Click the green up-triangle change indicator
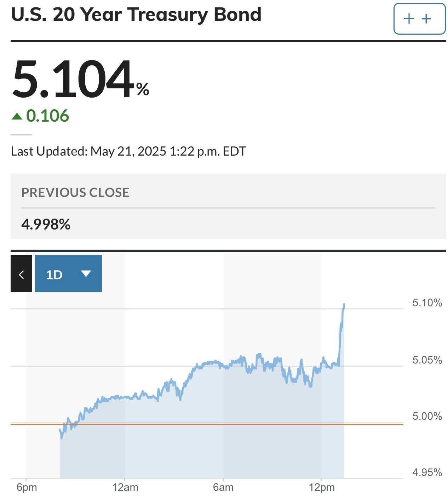Viewport: 448px width, 500px height. pos(17,116)
